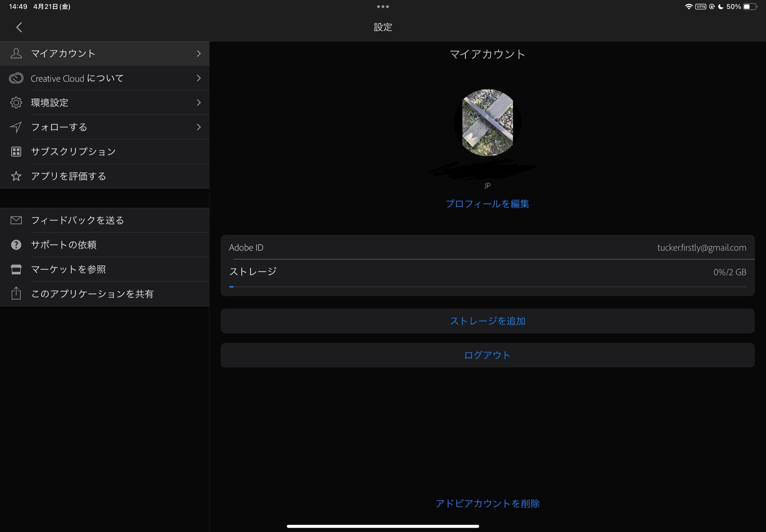This screenshot has width=766, height=532.
Task: Click the share icon for このアプリケーションを共有
Action: (x=16, y=294)
